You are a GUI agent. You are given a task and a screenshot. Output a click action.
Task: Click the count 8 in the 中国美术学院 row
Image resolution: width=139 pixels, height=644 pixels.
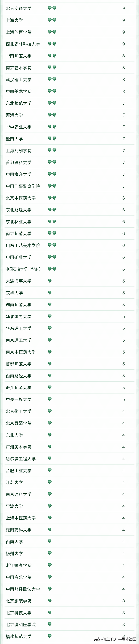tap(124, 92)
